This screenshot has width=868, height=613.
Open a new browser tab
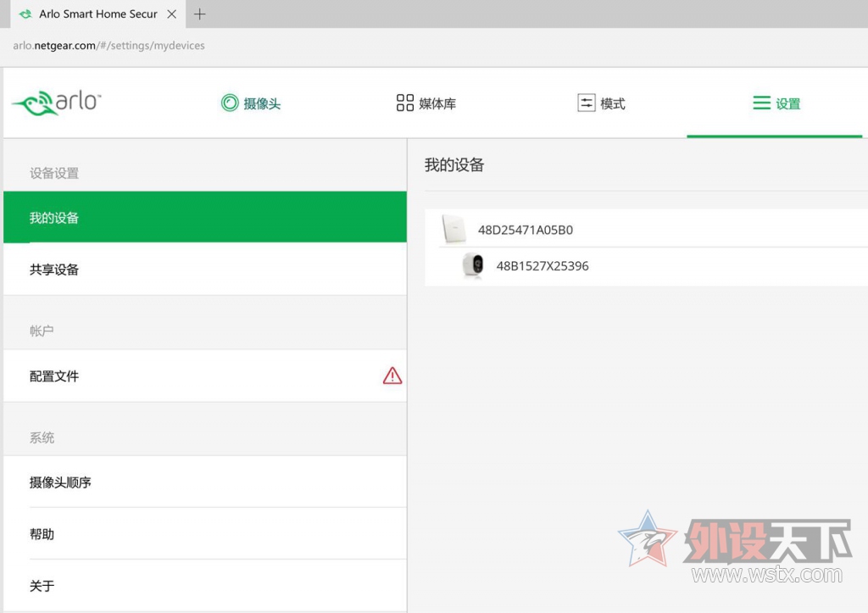point(200,14)
